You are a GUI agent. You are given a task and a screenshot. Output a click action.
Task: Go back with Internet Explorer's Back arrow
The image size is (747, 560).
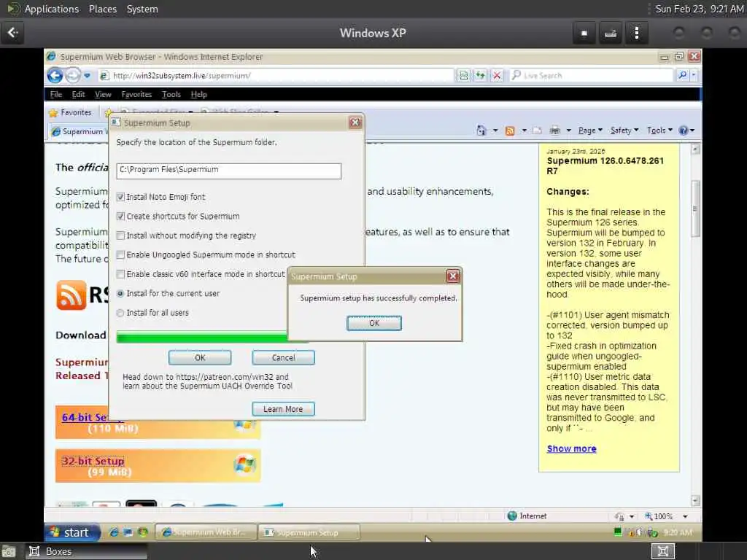55,75
